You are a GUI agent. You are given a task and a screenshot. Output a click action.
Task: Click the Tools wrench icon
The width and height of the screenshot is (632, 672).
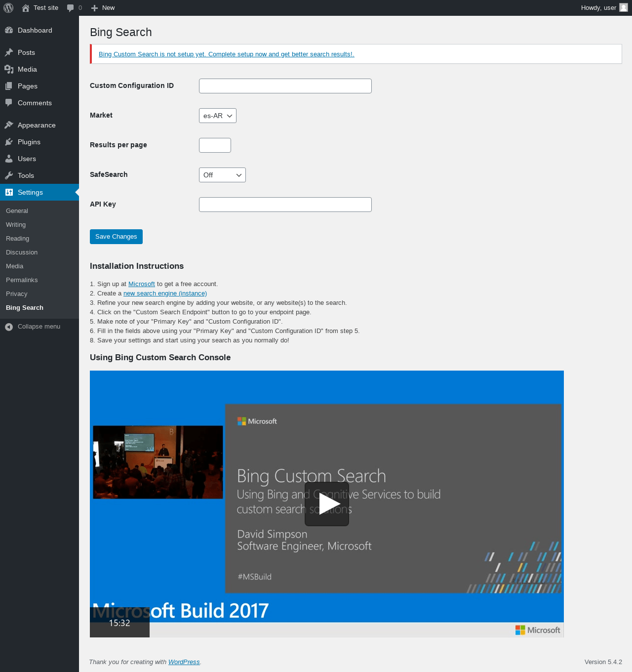[9, 175]
